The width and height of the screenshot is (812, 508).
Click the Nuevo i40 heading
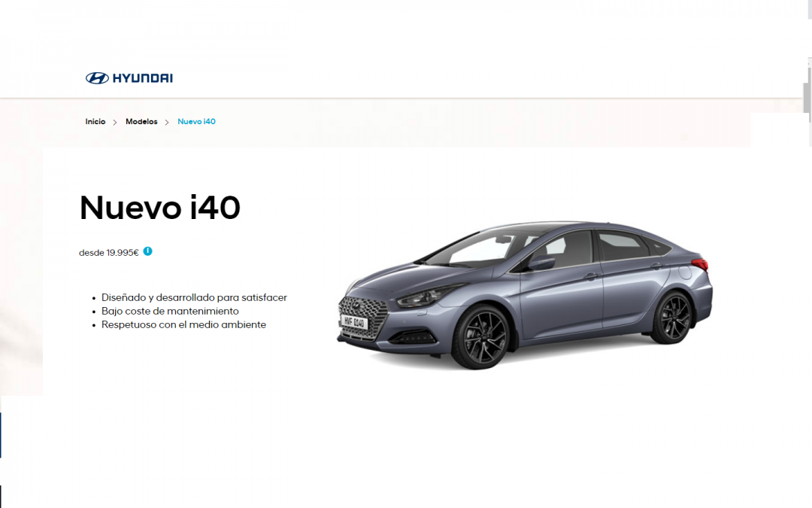(x=160, y=208)
